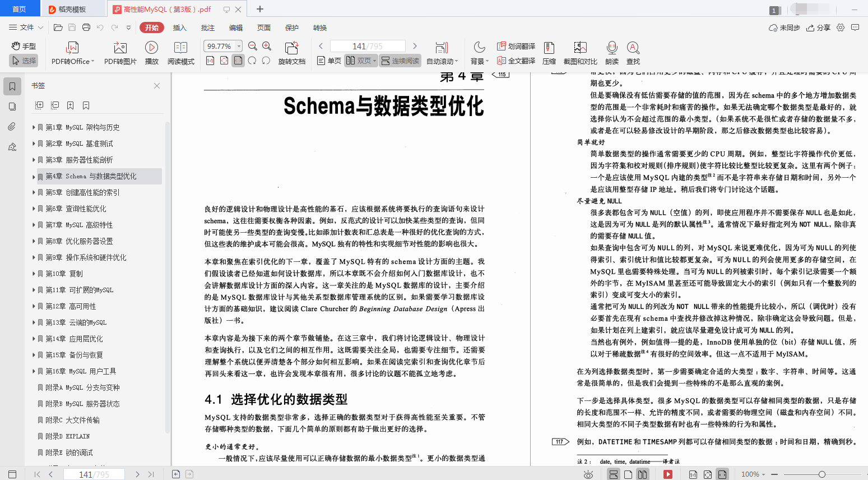Enter reading mode (阅读模式)
Viewport: 868px width, 480px height.
[x=180, y=53]
